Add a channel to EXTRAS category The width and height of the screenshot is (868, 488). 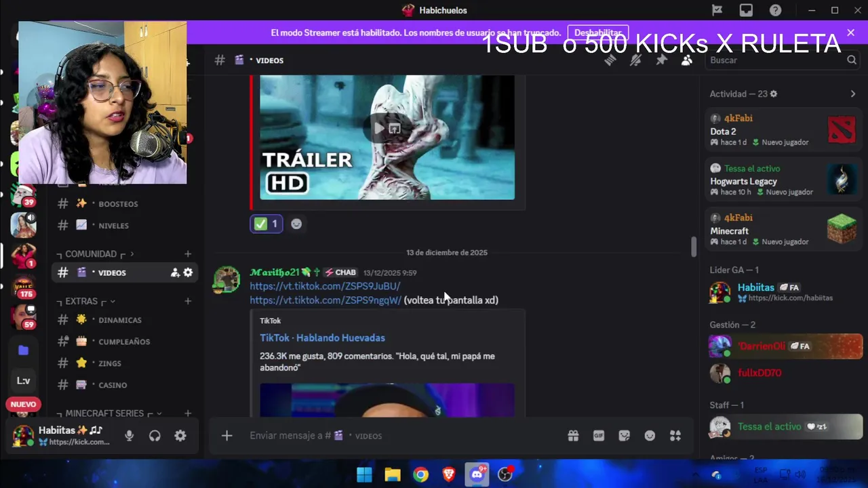[x=188, y=301]
